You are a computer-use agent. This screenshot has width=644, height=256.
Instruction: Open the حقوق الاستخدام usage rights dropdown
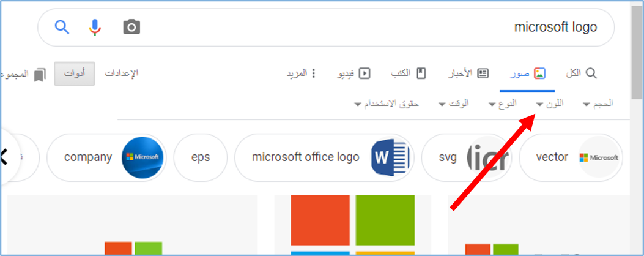click(387, 104)
